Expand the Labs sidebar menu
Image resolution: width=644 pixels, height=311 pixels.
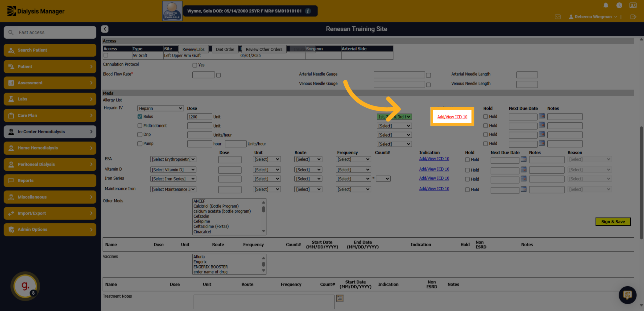pos(50,99)
